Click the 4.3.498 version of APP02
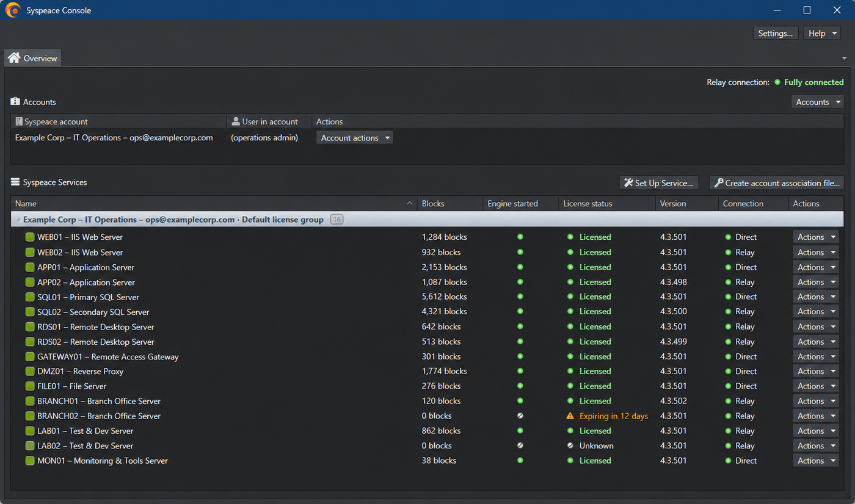 point(674,282)
